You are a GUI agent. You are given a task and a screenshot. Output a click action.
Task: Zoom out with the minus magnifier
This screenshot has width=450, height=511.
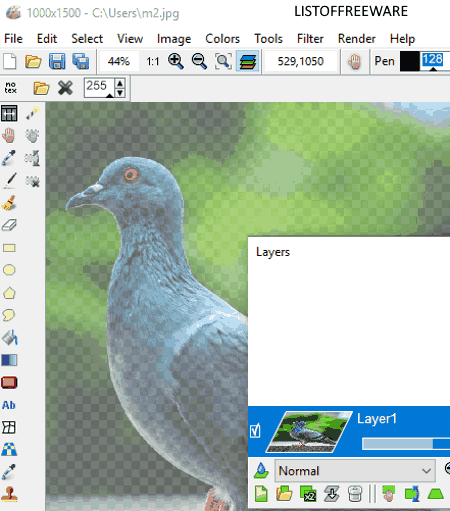click(x=199, y=61)
